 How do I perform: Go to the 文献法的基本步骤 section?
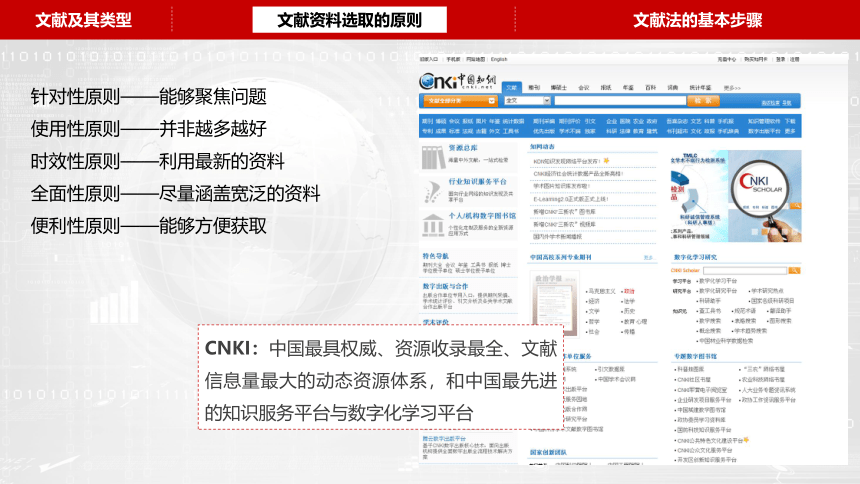pos(698,20)
